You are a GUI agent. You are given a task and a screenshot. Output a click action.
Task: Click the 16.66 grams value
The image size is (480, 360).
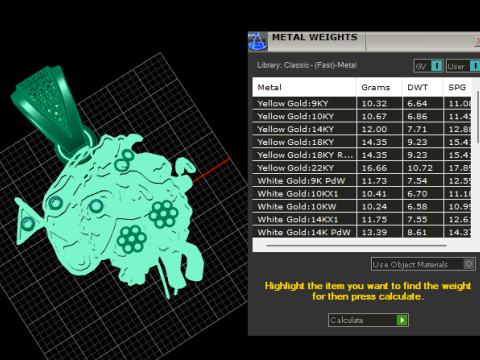(x=374, y=168)
